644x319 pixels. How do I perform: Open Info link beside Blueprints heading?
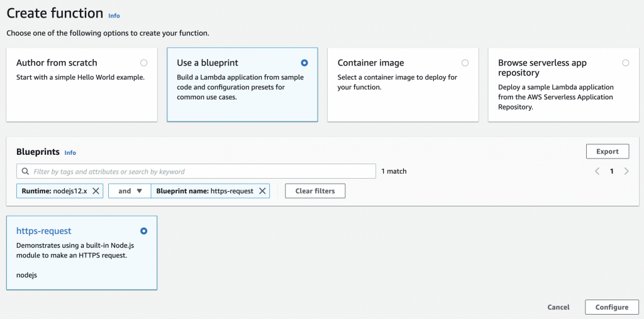click(x=70, y=152)
